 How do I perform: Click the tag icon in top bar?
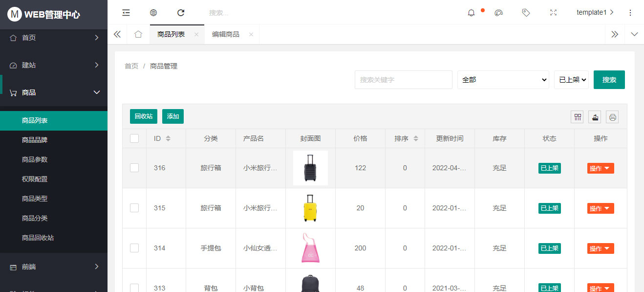pyautogui.click(x=526, y=13)
